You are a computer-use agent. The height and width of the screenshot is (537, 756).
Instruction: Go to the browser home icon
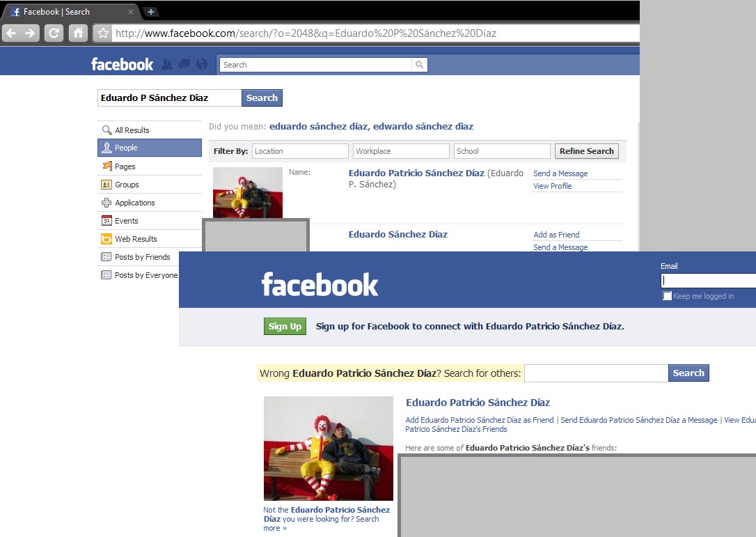78,33
